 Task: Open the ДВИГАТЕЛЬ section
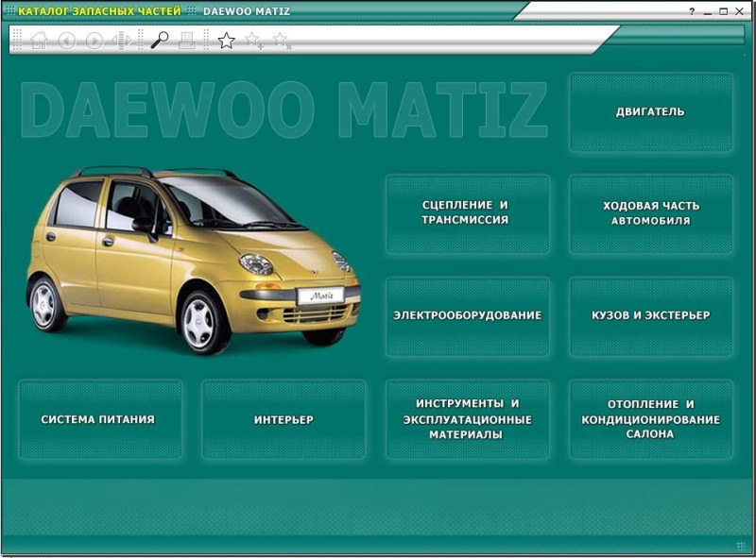tap(651, 110)
